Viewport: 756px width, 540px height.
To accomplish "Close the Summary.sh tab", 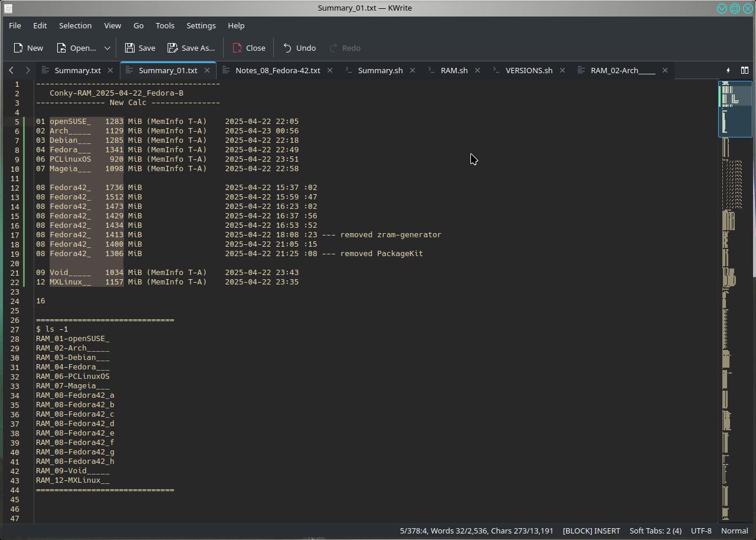I will click(413, 70).
